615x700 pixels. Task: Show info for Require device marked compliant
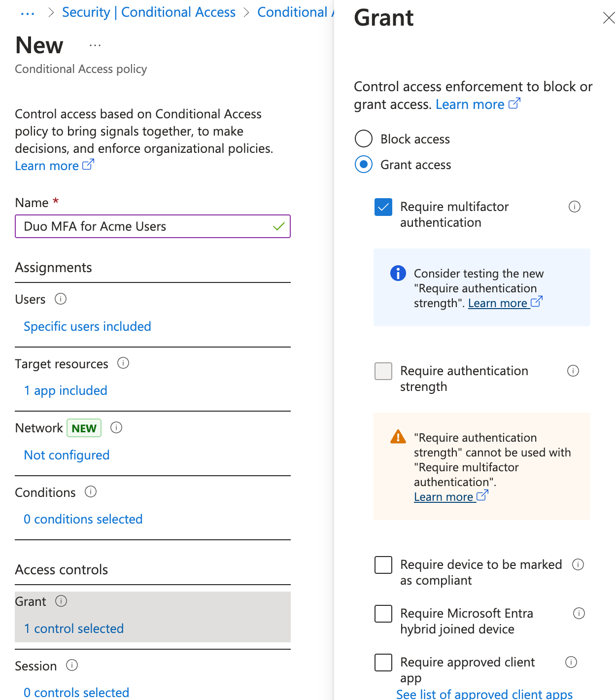coord(578,564)
